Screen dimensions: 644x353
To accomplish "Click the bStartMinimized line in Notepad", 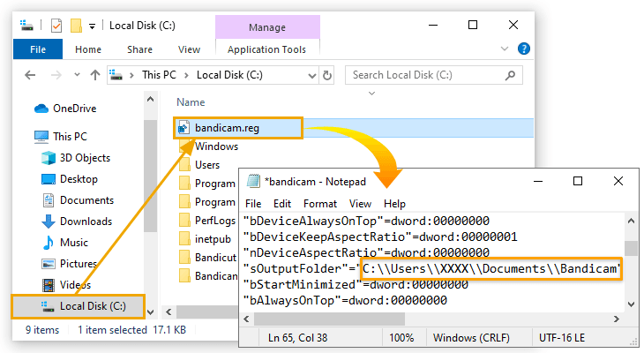I will point(356,285).
